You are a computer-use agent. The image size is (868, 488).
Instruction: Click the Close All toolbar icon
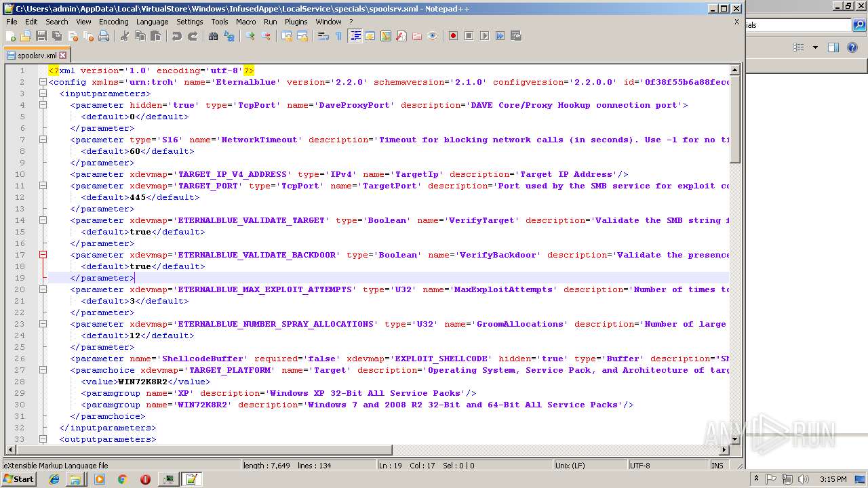coord(88,36)
